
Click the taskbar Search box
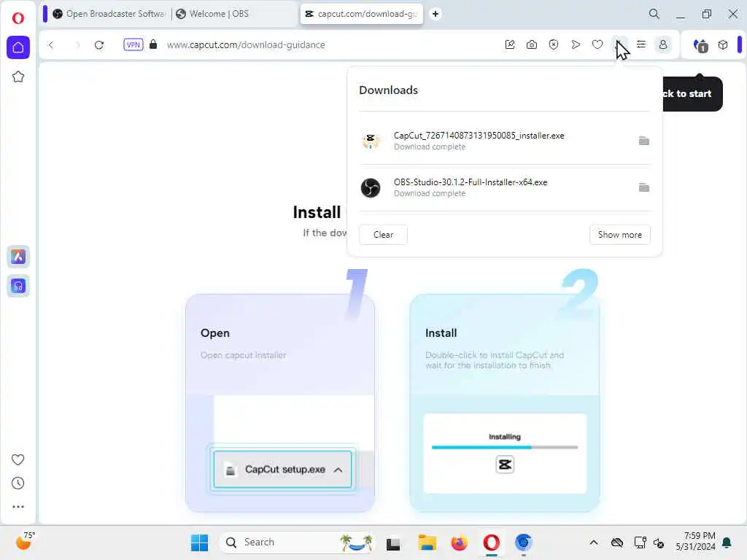(298, 542)
